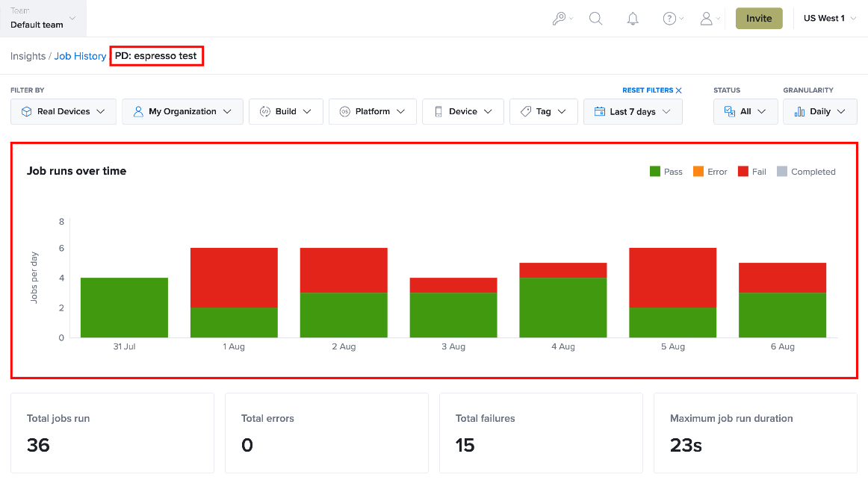
Task: Click the red bar segment for 5 Aug
Action: pyautogui.click(x=672, y=278)
